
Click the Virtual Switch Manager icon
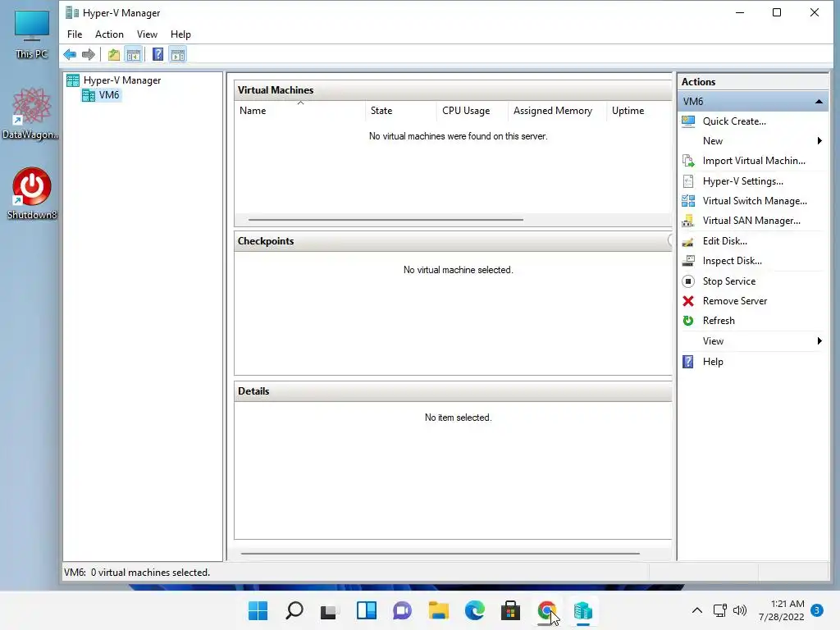pos(688,201)
